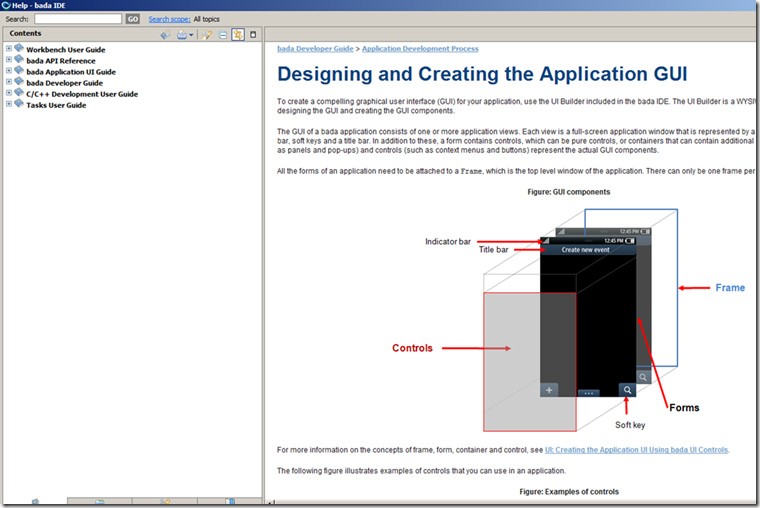Image resolution: width=760 pixels, height=508 pixels.
Task: Select bada Application UI Guide topic
Action: click(x=71, y=72)
